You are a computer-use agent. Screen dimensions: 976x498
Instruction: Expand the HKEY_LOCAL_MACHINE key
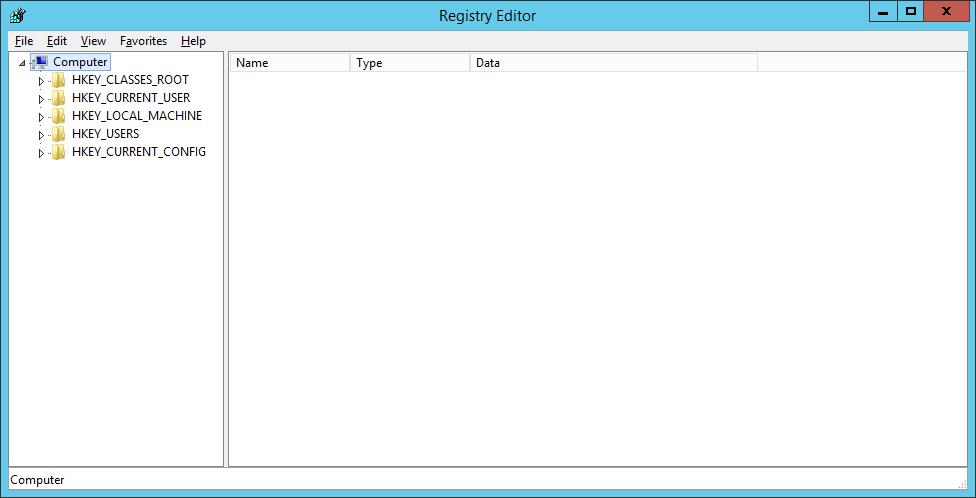41,116
